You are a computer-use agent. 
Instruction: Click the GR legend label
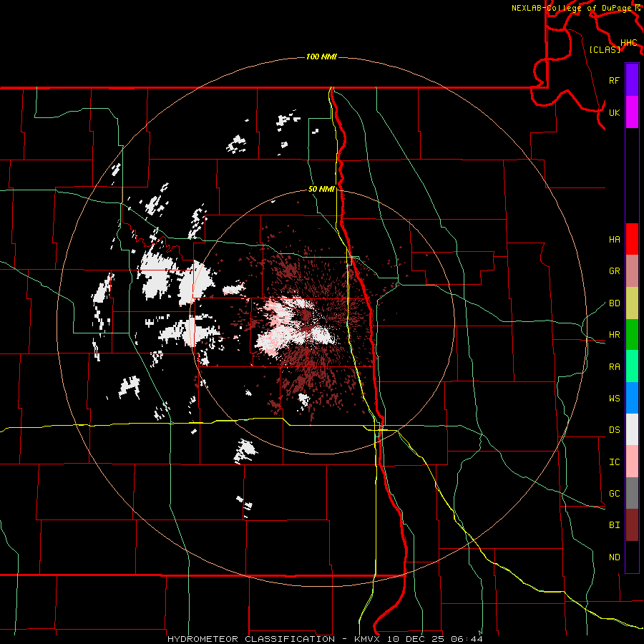click(615, 271)
